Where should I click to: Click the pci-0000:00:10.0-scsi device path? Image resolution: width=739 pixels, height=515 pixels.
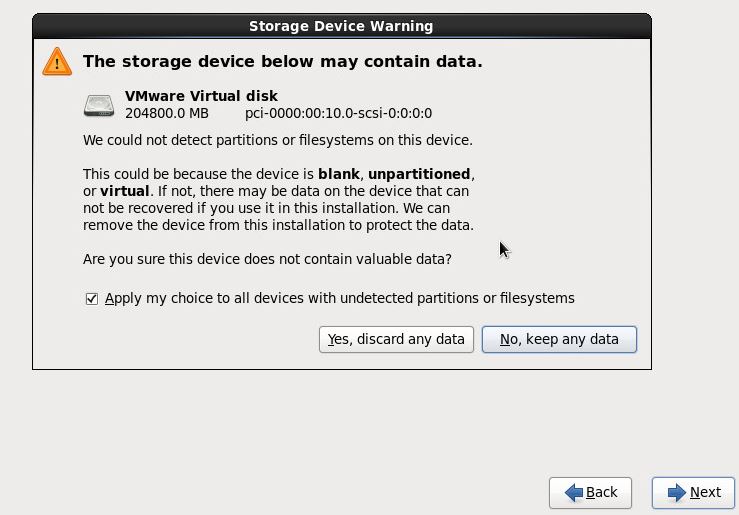click(338, 114)
